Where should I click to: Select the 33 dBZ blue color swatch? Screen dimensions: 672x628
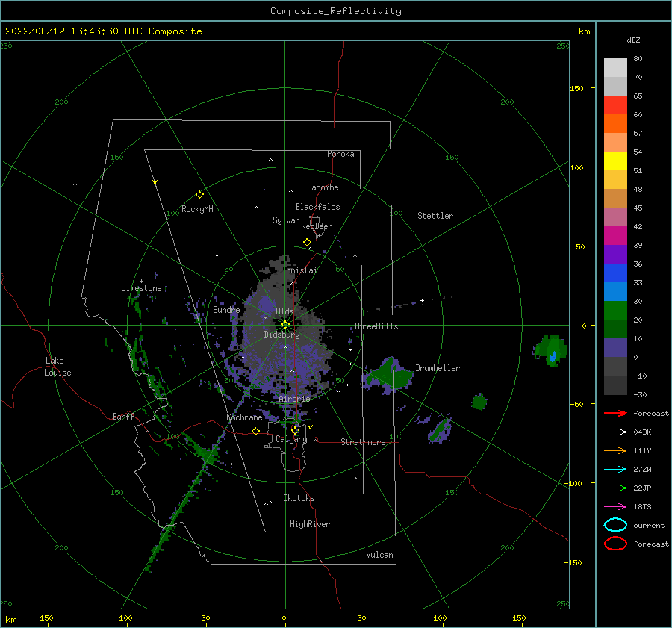(615, 273)
